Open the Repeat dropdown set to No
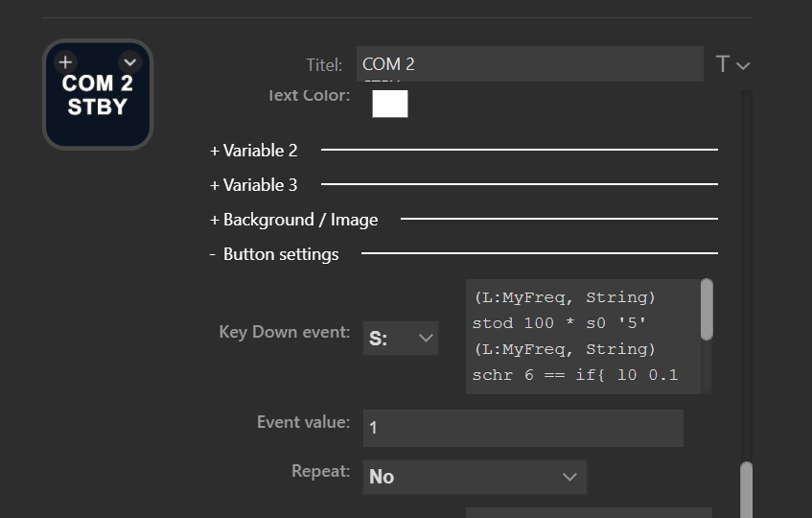The width and height of the screenshot is (812, 518). [474, 477]
